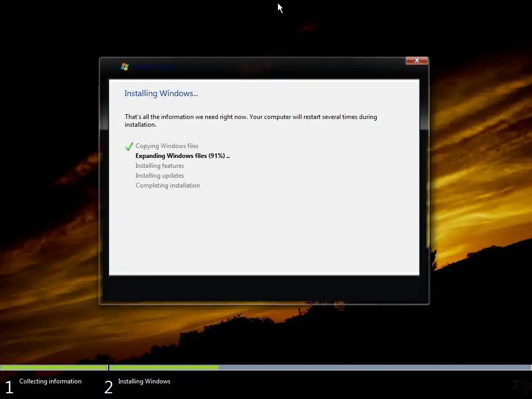The width and height of the screenshot is (532, 399).
Task: Close the Install Windows dialog
Action: point(417,60)
